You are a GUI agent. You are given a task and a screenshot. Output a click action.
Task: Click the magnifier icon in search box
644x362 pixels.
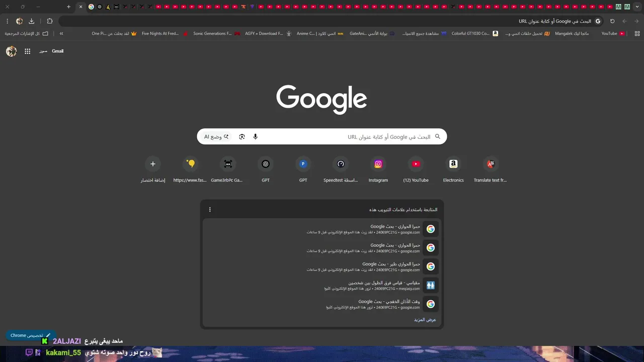click(437, 136)
